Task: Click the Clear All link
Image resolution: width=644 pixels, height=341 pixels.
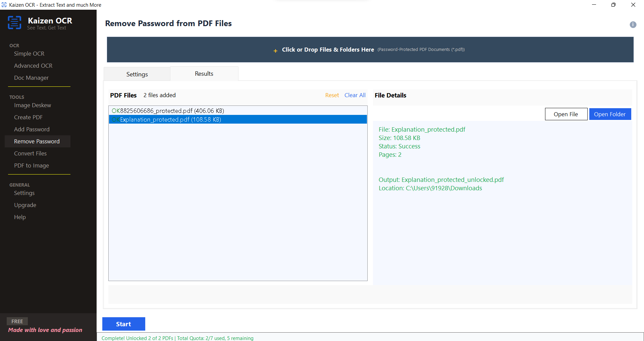Action: (355, 95)
